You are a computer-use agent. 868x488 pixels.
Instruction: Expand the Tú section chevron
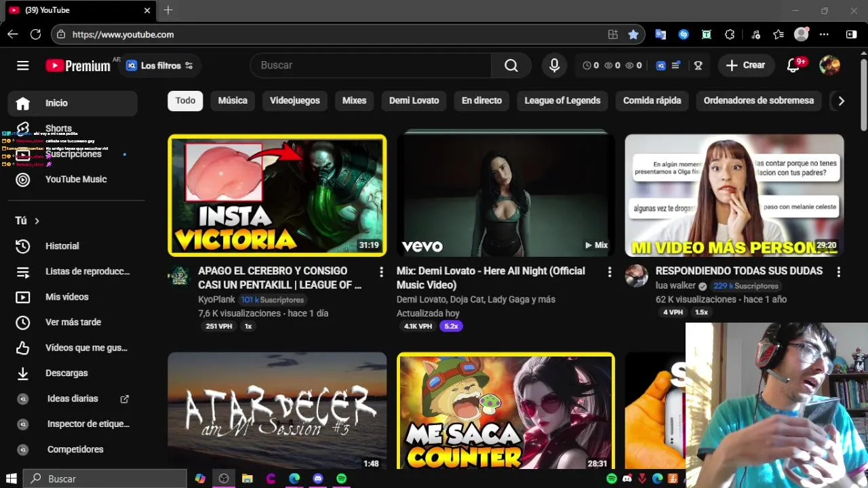point(37,221)
